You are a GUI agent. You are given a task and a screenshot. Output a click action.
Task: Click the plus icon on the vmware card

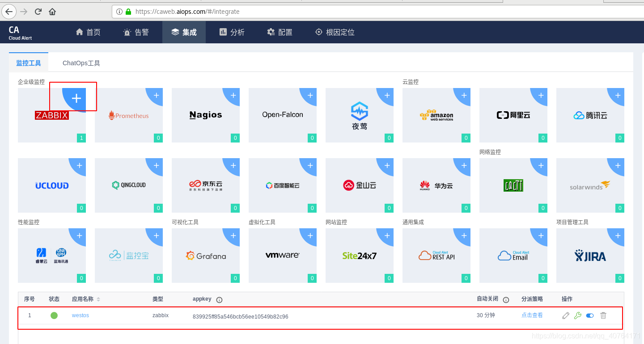310,235
